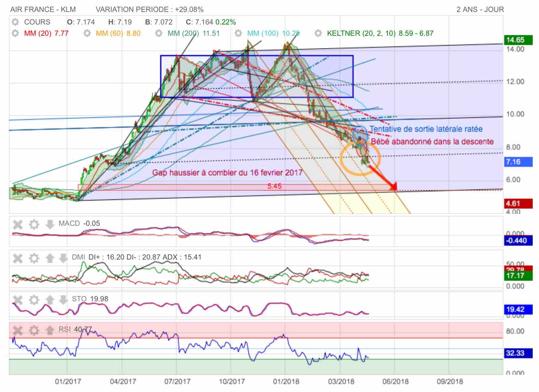Click the STO 19.98 label

click(x=90, y=299)
